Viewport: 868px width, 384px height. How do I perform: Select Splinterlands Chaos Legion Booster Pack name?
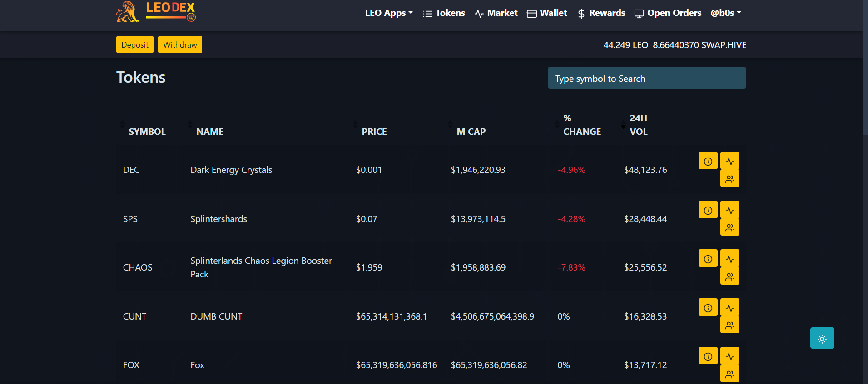261,267
